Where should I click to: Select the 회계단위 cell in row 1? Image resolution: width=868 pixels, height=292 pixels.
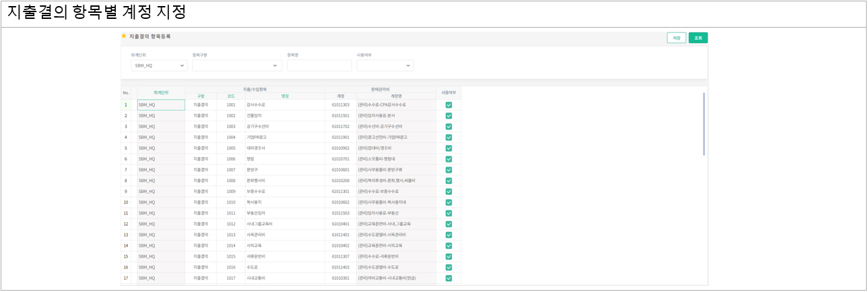(x=161, y=105)
